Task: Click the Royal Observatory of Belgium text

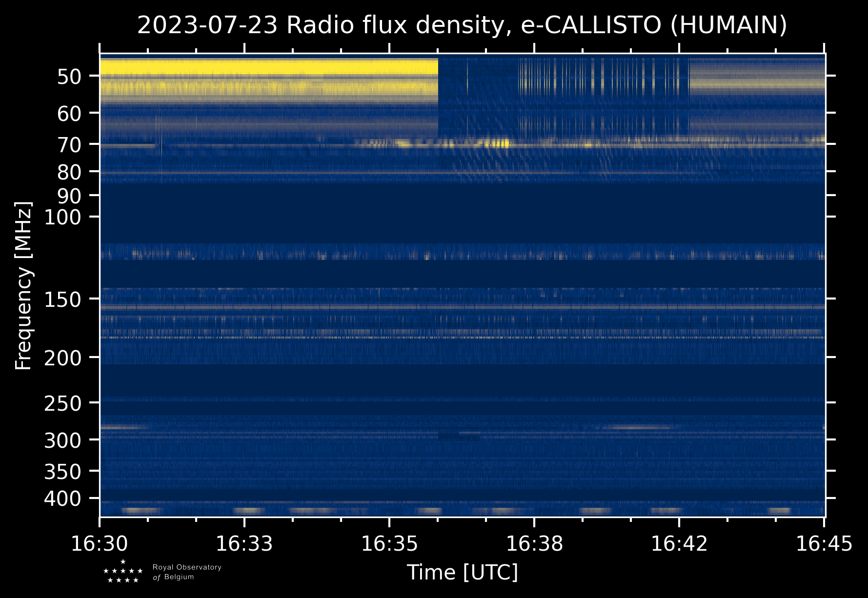Action: [187, 572]
